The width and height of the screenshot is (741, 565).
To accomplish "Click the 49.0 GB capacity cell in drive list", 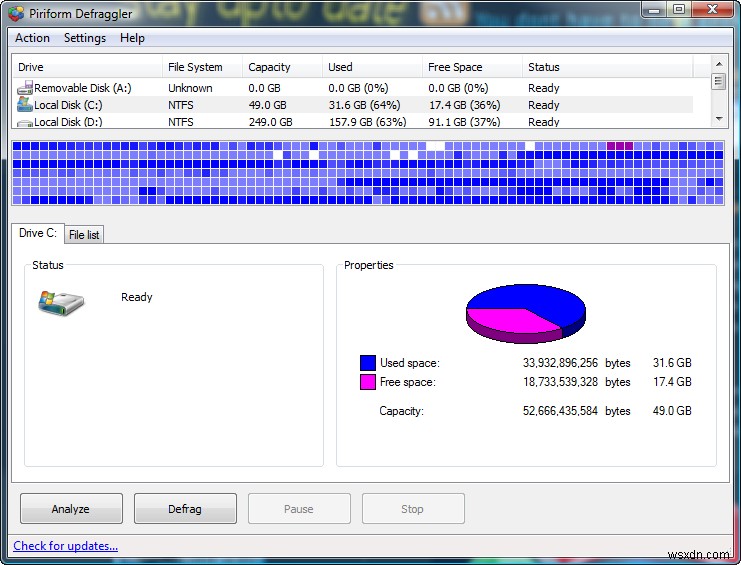I will coord(267,105).
